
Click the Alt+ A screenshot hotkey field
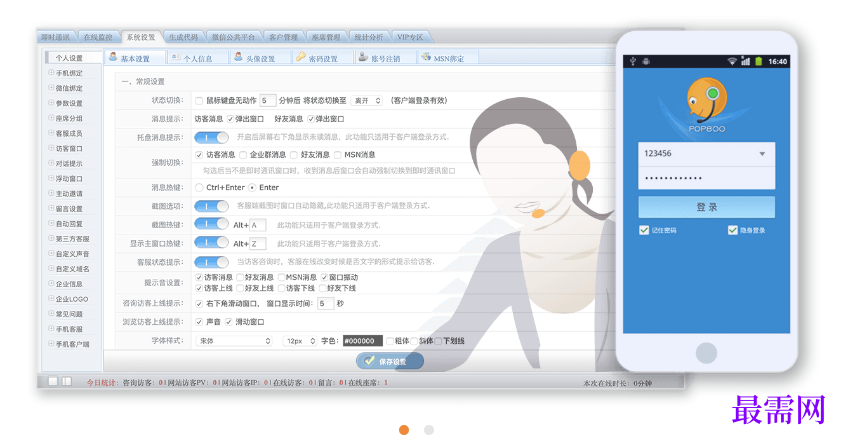(257, 225)
